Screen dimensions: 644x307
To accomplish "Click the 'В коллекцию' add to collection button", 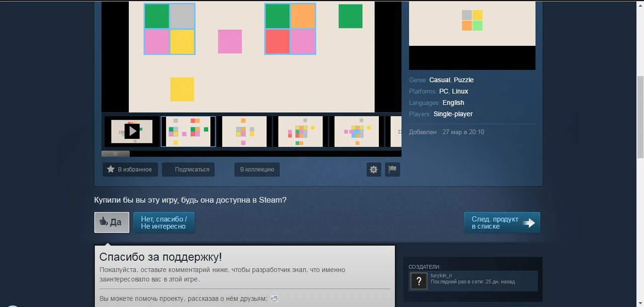I will click(257, 170).
